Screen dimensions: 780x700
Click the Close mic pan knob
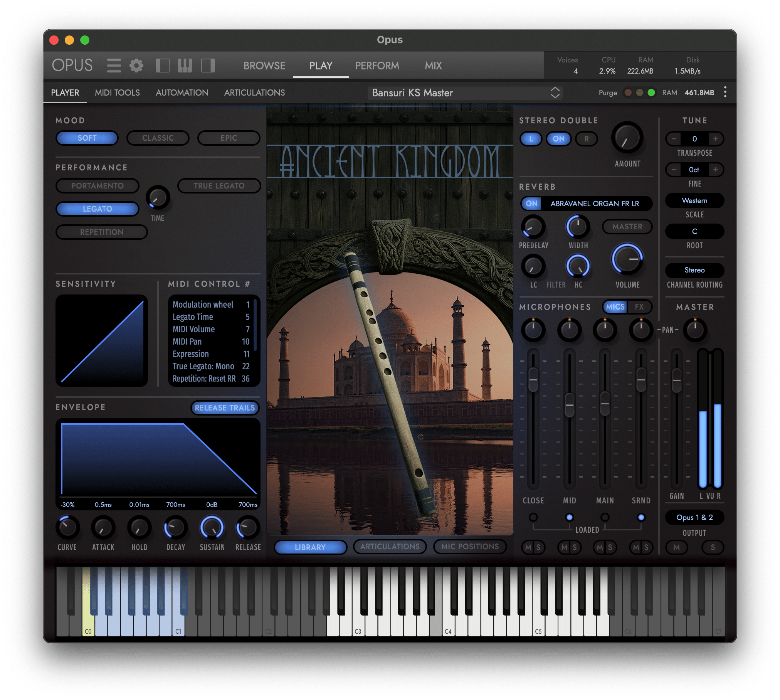pos(533,330)
